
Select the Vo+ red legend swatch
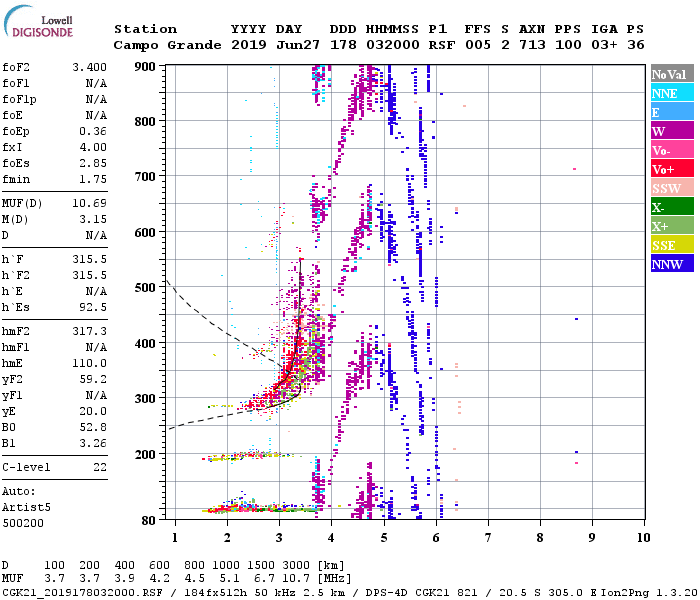pyautogui.click(x=672, y=169)
